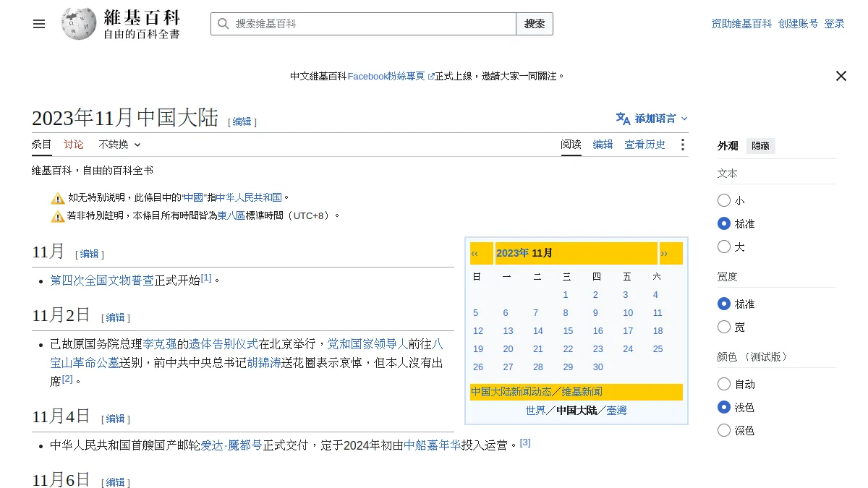The width and height of the screenshot is (868, 488).
Task: Open the 中国 link in the first notice
Action: [x=192, y=197]
